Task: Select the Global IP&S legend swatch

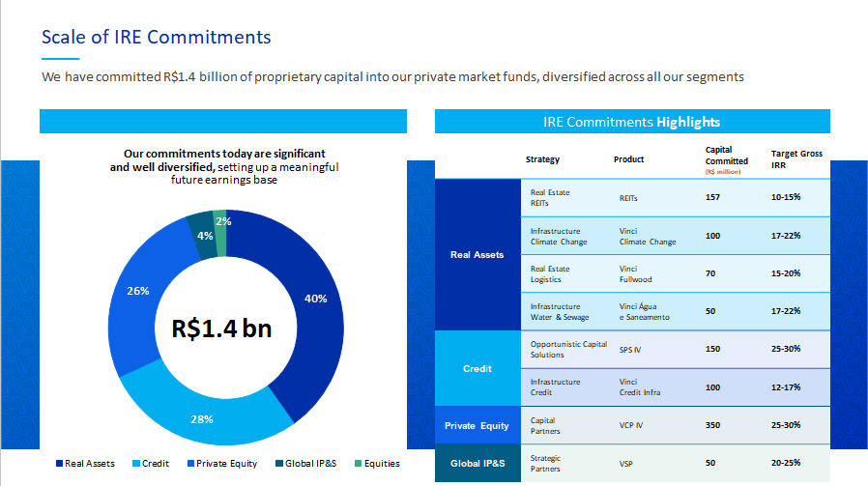Action: 278,464
